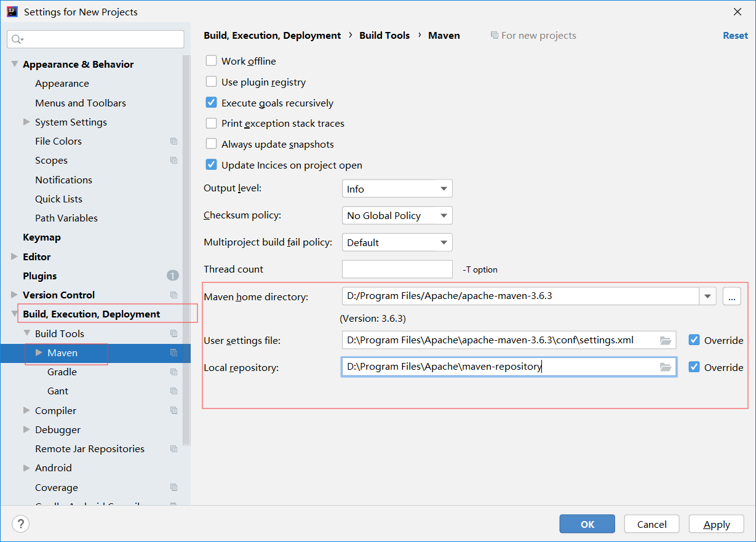
Task: Click the project-level icon beside File Colors
Action: (173, 141)
